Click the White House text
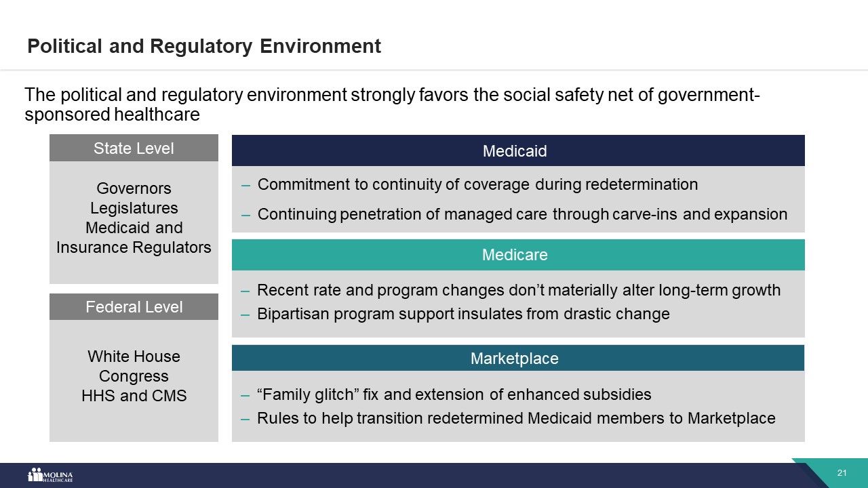This screenshot has width=868, height=488. pyautogui.click(x=134, y=357)
